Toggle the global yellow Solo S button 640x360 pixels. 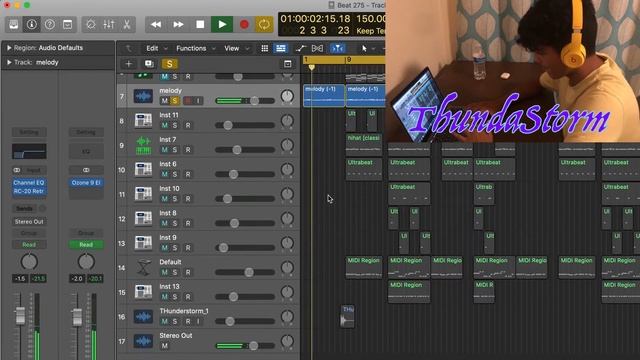click(x=169, y=64)
